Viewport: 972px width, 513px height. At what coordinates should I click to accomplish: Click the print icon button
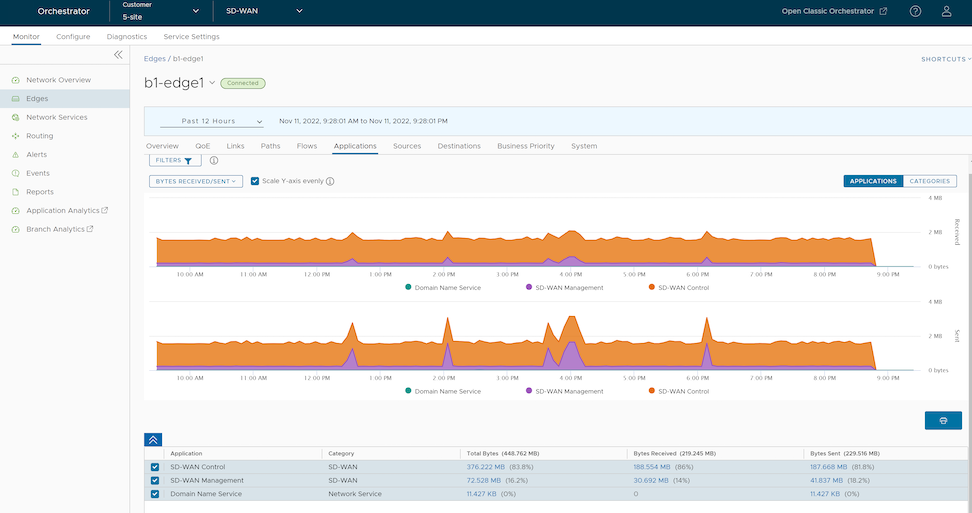point(943,420)
